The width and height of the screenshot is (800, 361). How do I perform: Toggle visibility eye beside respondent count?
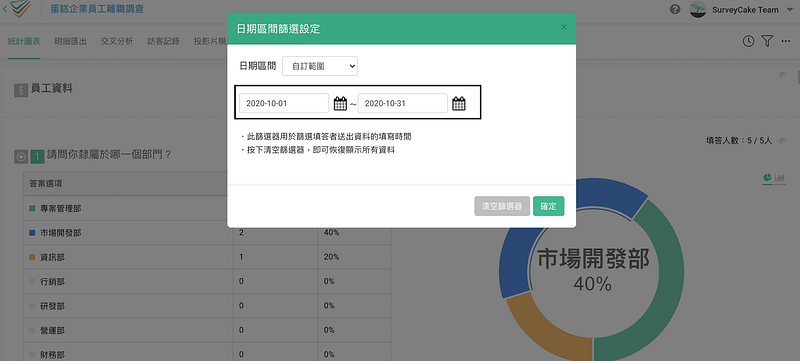pos(782,141)
